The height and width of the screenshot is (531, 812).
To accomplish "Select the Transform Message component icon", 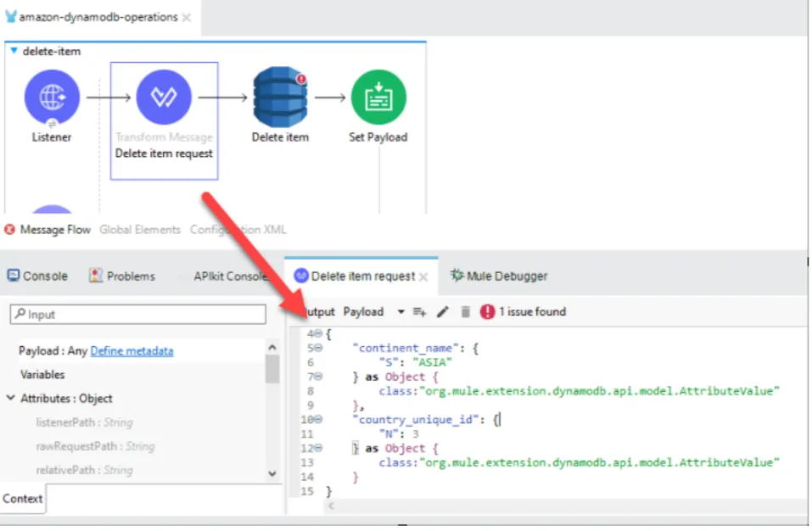I will tap(164, 98).
